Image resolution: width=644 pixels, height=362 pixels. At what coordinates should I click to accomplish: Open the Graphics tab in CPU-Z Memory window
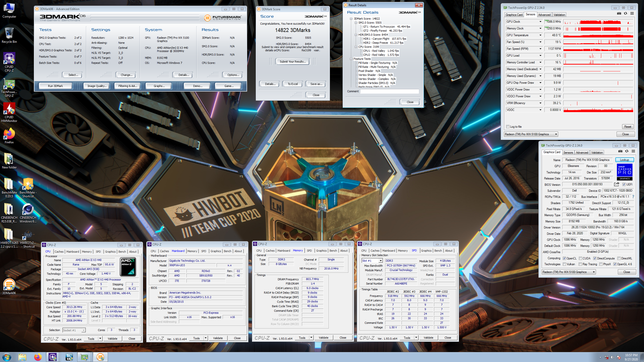pyautogui.click(x=321, y=251)
